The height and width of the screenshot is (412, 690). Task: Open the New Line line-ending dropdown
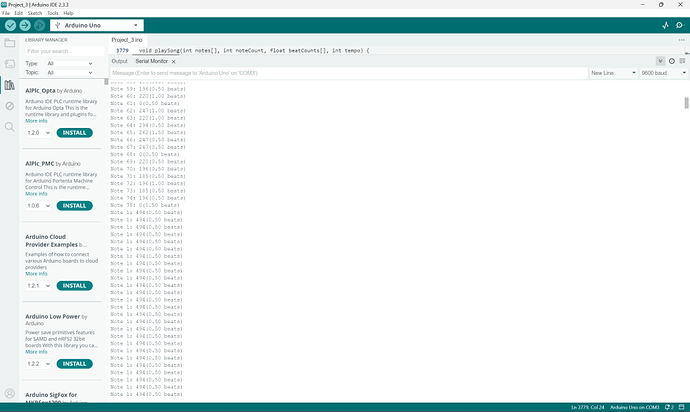613,73
